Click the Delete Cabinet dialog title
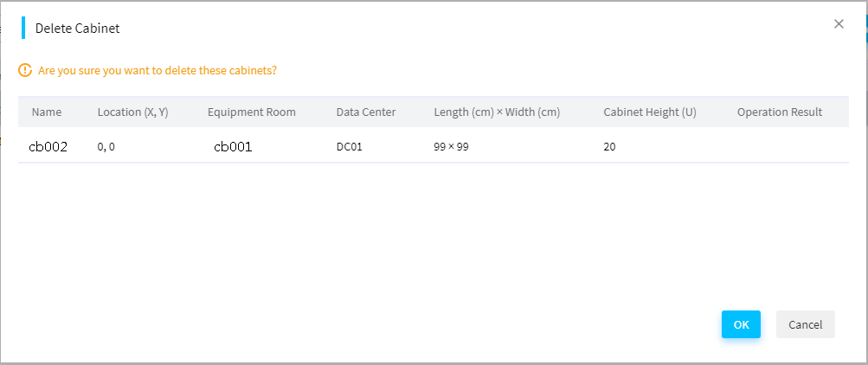Image resolution: width=868 pixels, height=365 pixels. (x=78, y=29)
